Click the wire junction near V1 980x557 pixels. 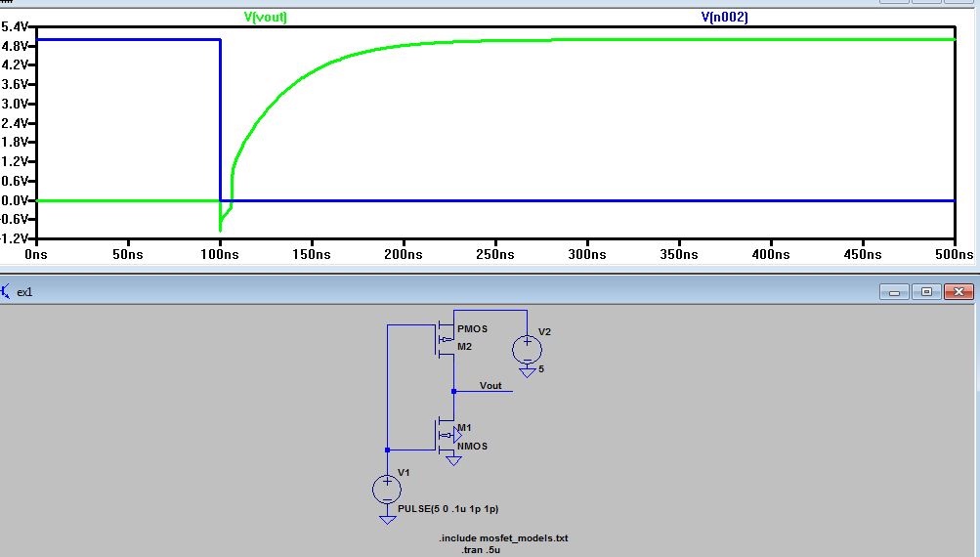[388, 450]
